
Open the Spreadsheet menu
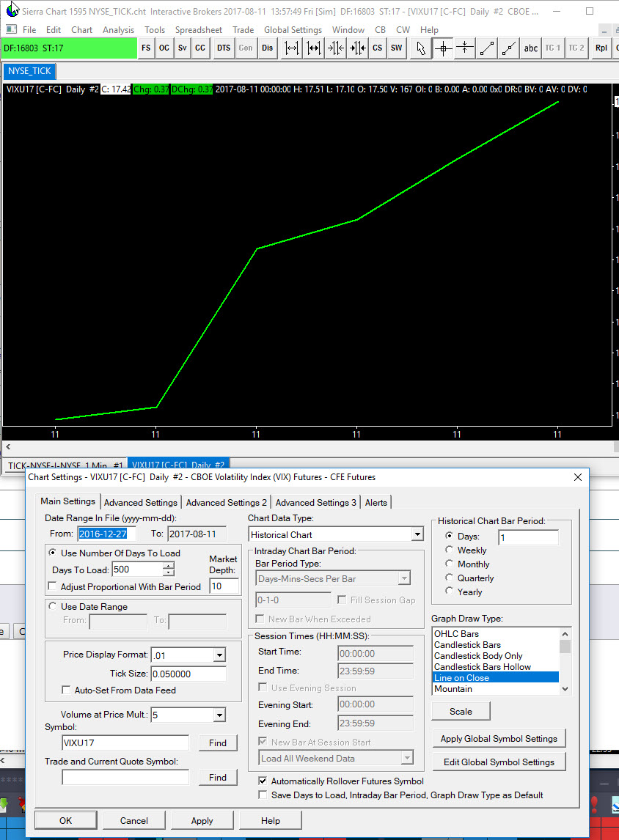pos(198,30)
